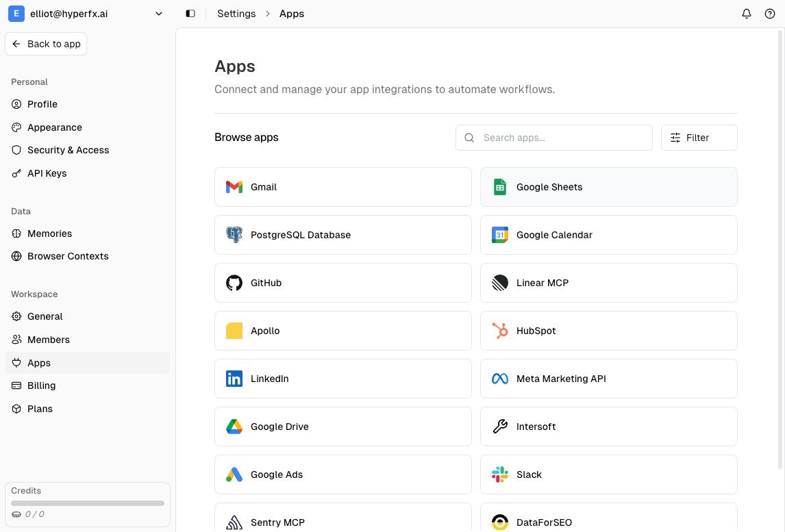The height and width of the screenshot is (532, 785).
Task: Open Members page
Action: 88,340
